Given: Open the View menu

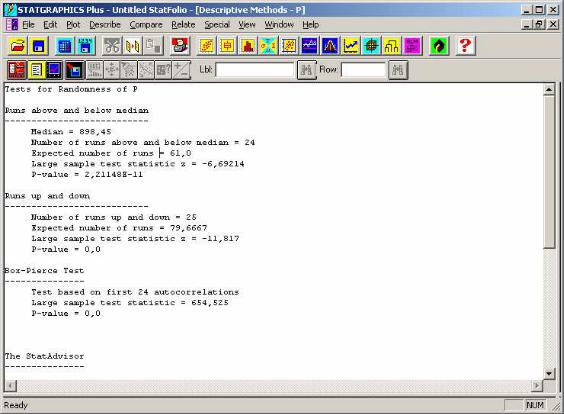Looking at the screenshot, I should coord(247,25).
